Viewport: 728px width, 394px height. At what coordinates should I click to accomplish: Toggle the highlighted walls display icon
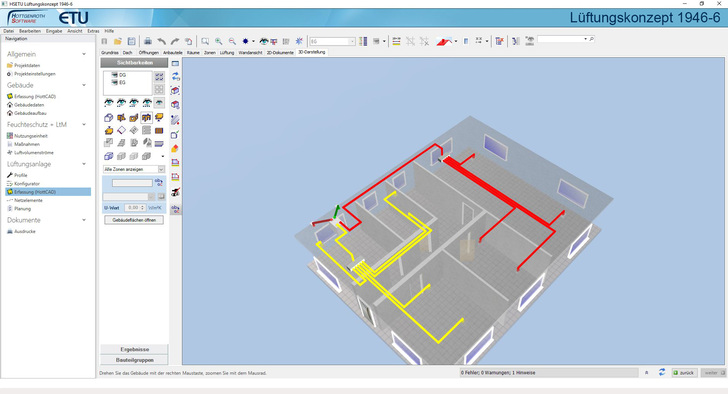(x=147, y=118)
